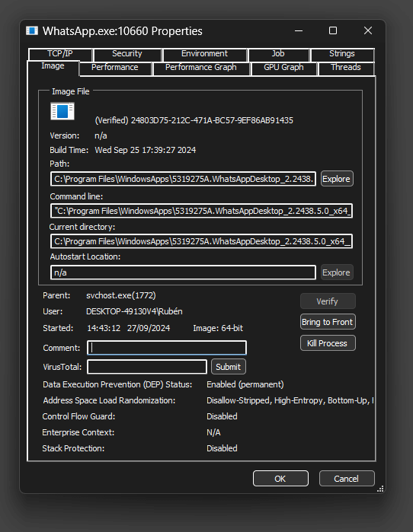Click parent 'svchost.exe(1772)' text
This screenshot has width=413, height=532.
121,295
